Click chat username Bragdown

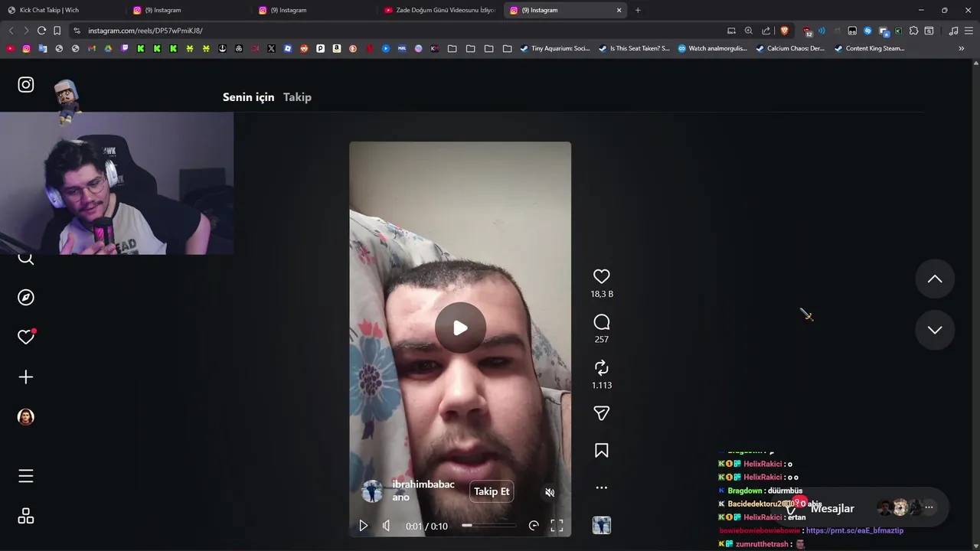[x=744, y=491]
